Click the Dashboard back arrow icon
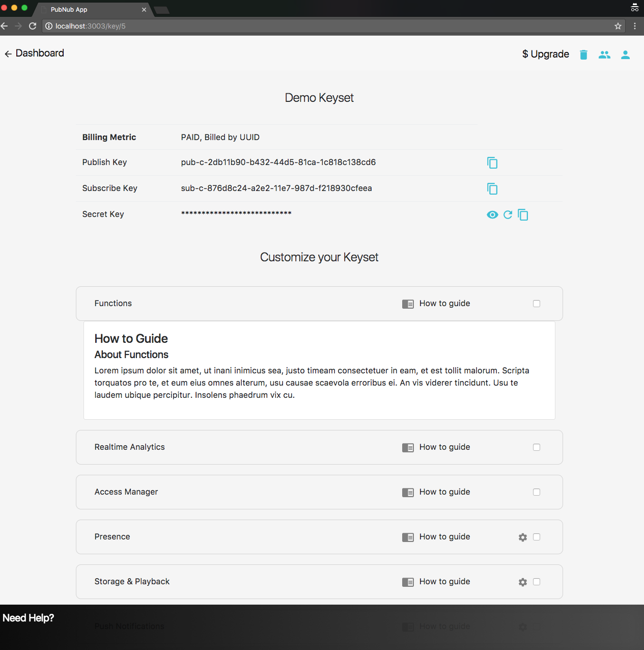Screen dimensions: 644x650 [x=8, y=54]
